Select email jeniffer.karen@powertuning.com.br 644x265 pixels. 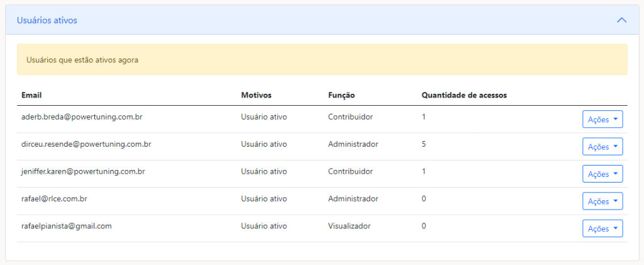click(x=84, y=171)
